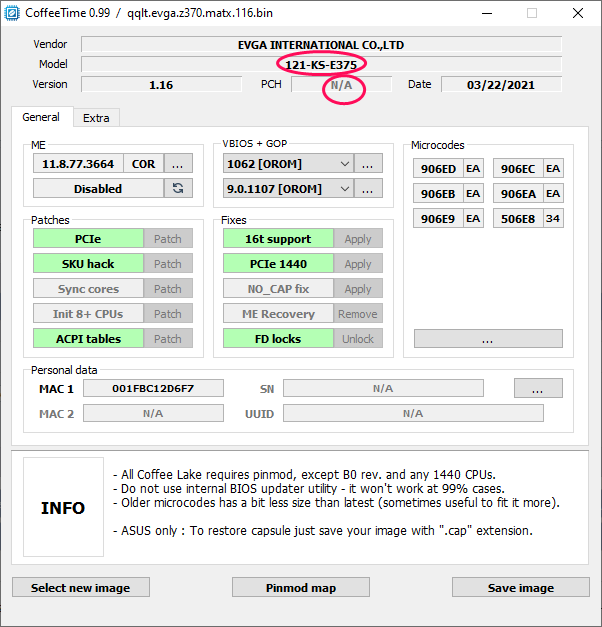The image size is (602, 627).
Task: Click the Model value 121-KS-E375
Action: click(321, 64)
